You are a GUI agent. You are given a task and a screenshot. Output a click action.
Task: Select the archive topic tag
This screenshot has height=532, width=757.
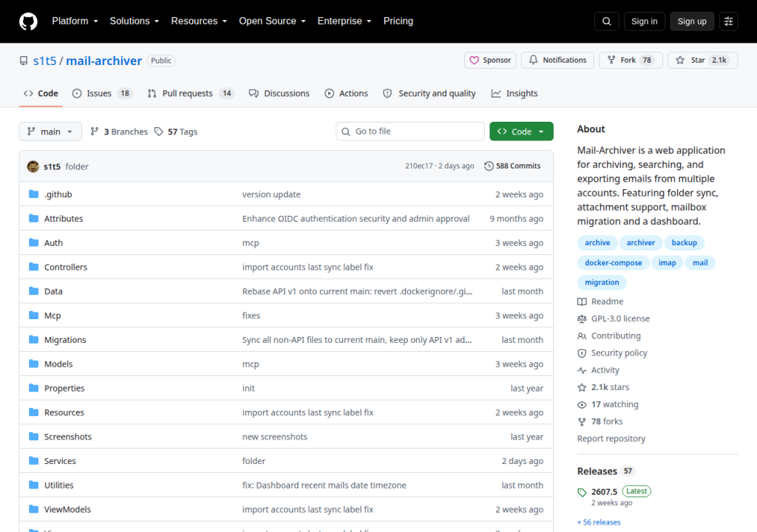coord(597,243)
